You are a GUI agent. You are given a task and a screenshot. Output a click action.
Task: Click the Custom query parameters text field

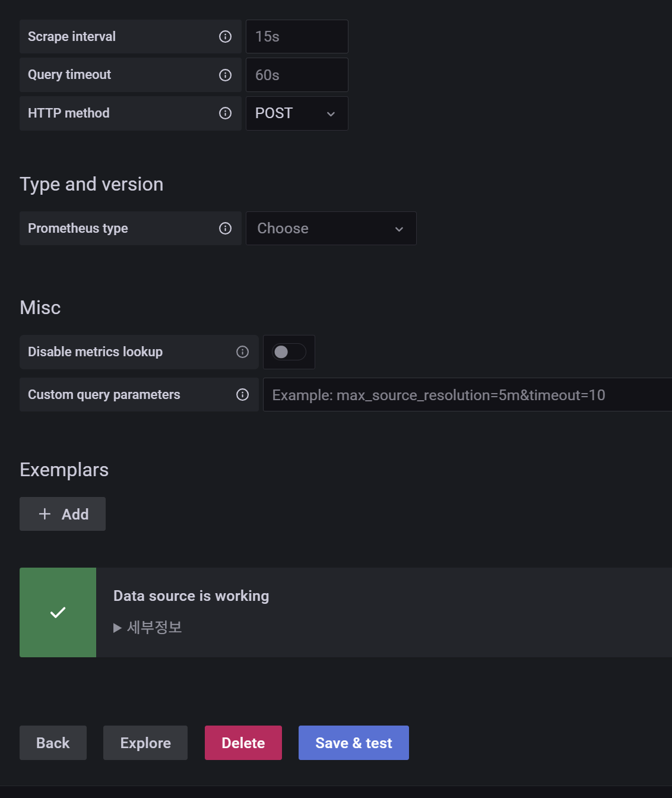(467, 395)
